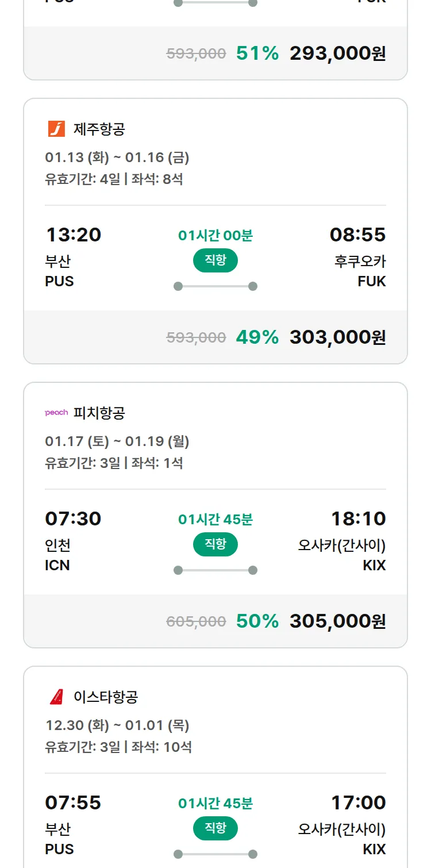Click 직항 badge on Jeju Air flight
The width and height of the screenshot is (431, 868).
(215, 260)
